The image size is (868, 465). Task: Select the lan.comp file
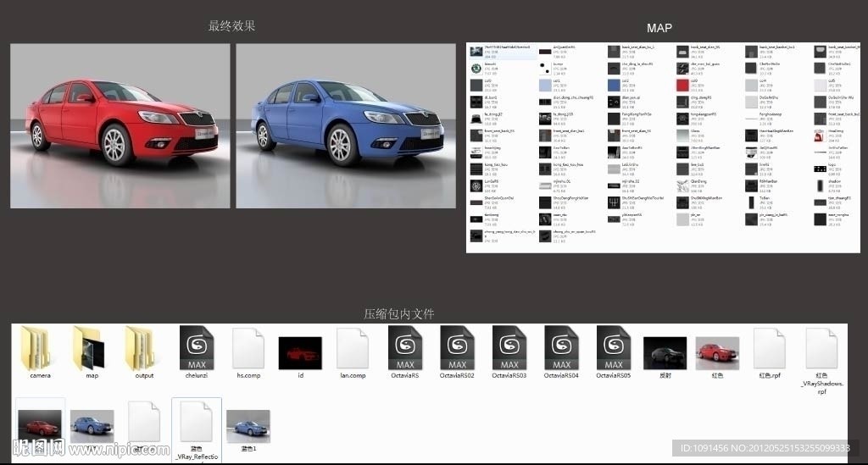tap(353, 349)
